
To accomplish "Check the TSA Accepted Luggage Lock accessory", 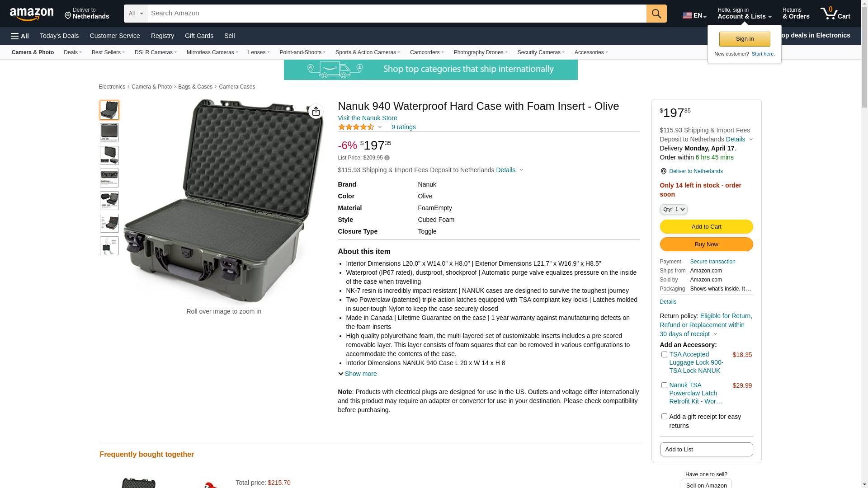I will 664,355.
